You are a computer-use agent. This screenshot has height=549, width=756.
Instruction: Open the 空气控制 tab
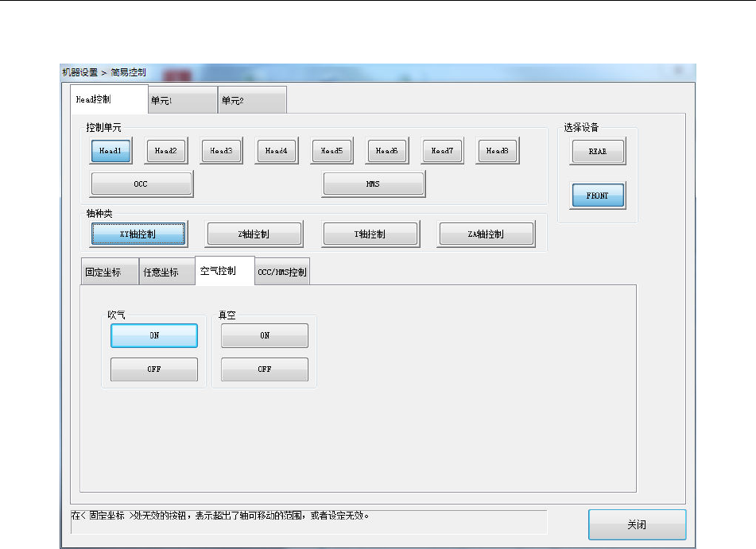[x=225, y=271]
